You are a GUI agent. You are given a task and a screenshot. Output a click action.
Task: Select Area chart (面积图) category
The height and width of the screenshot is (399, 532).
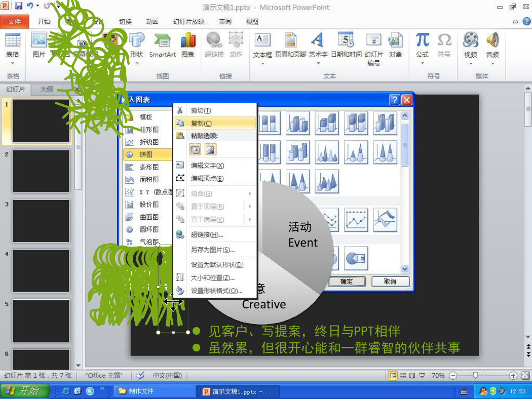coord(148,180)
